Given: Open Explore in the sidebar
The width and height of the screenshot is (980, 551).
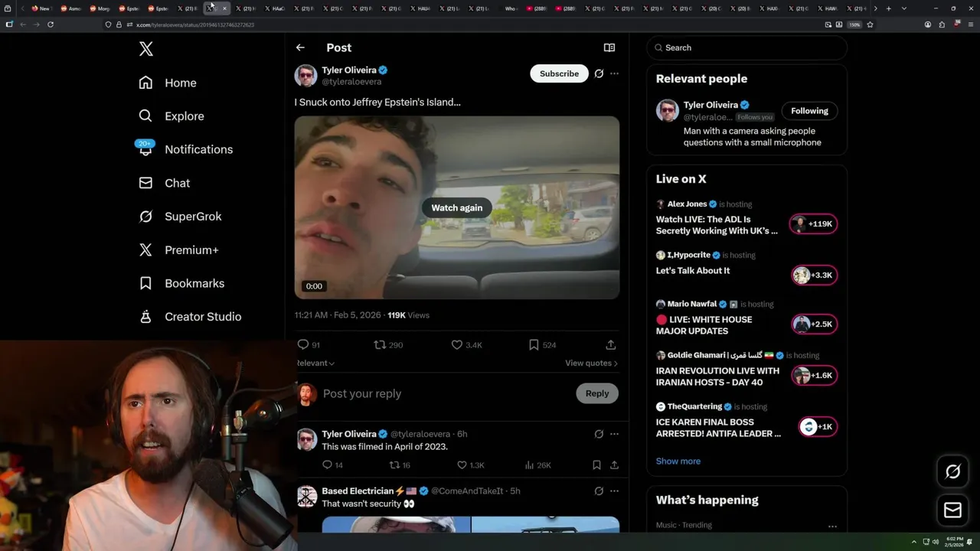Looking at the screenshot, I should point(171,116).
